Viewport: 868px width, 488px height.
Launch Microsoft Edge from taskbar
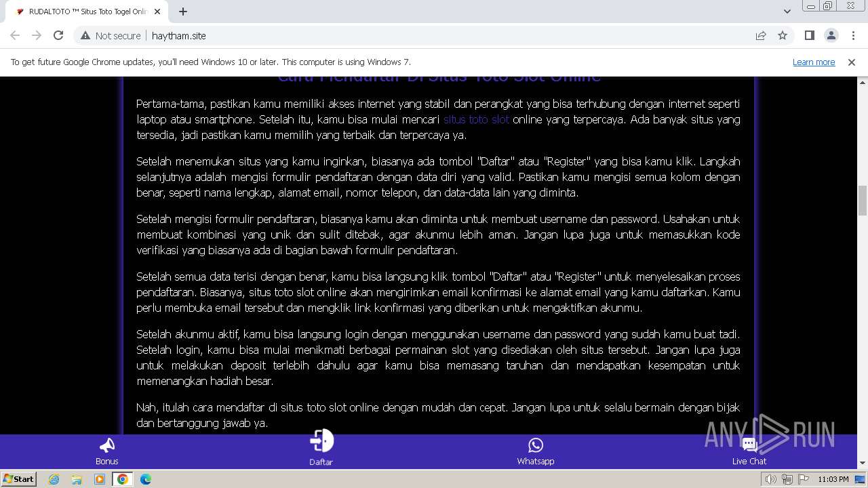(146, 479)
